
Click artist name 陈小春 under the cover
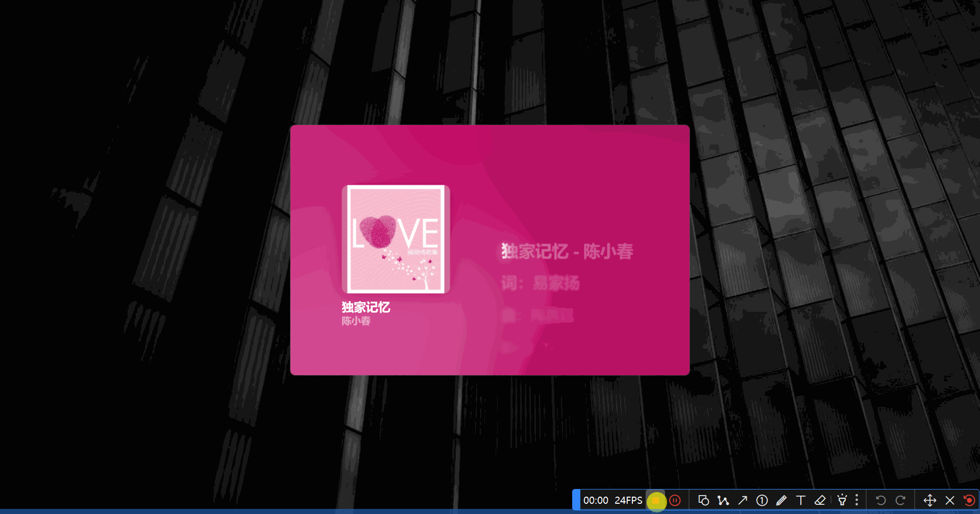tap(356, 321)
